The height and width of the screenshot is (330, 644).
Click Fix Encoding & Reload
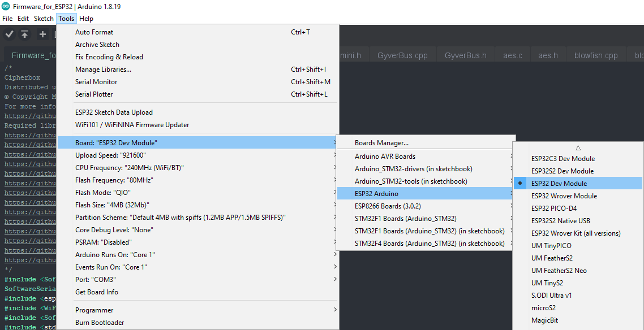[198, 57]
